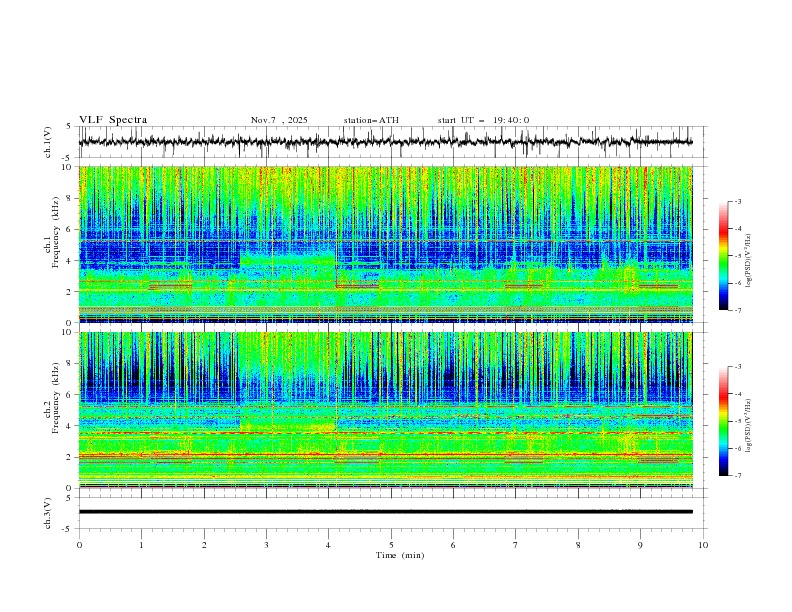Click the "ch.3(V)" vertical axis label
Image resolution: width=792 pixels, height=612 pixels.
point(48,513)
